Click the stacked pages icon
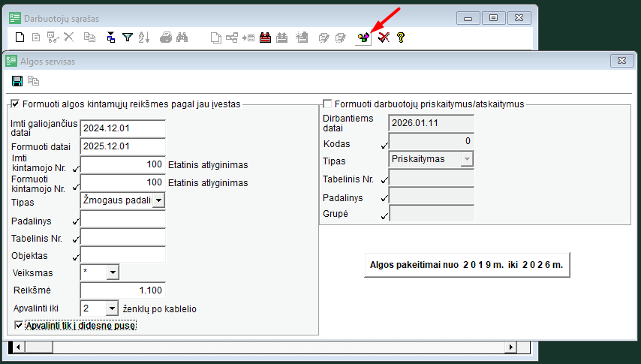Image resolution: width=641 pixels, height=364 pixels. pos(216,38)
